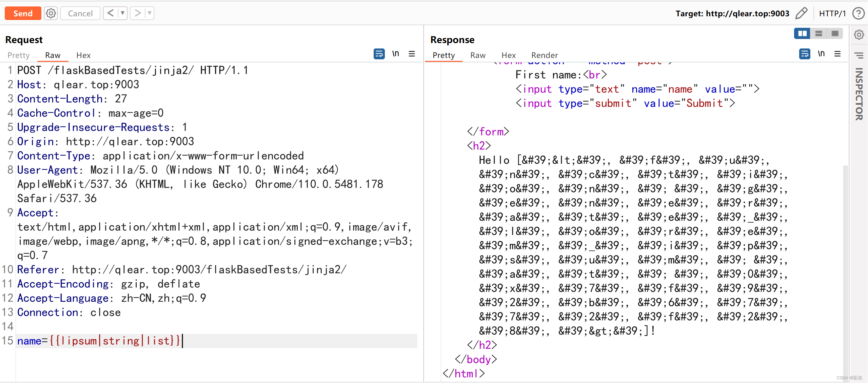
Task: Toggle non-printable \n characters in Response panel
Action: [821, 54]
